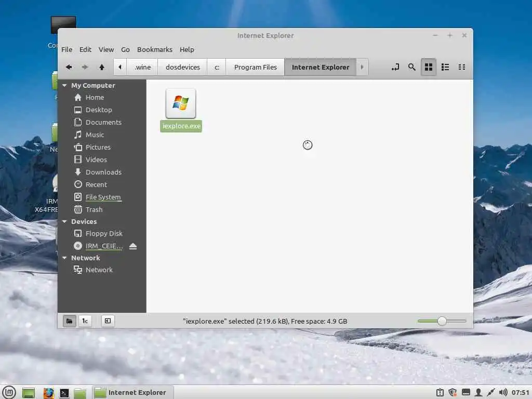Adjust the zoom slider handle
The height and width of the screenshot is (399, 532).
pos(442,321)
